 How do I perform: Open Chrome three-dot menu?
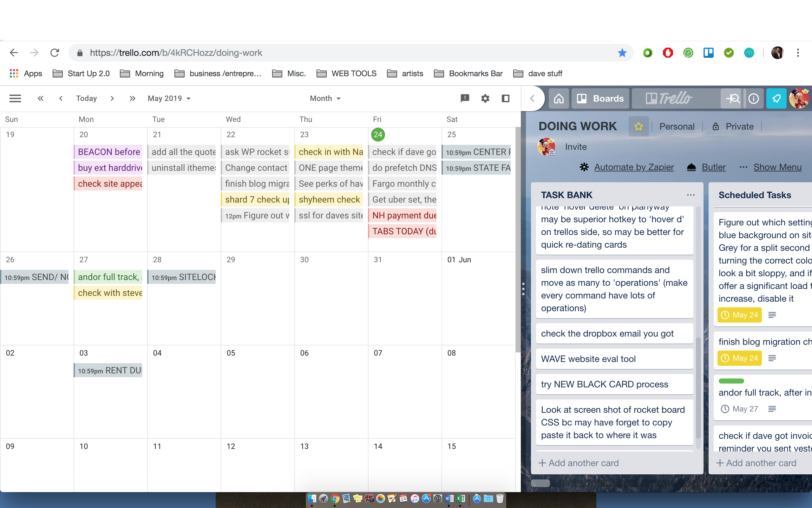[x=798, y=53]
